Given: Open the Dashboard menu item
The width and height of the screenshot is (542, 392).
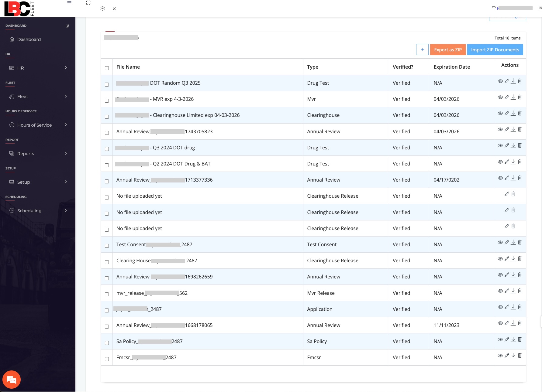Looking at the screenshot, I should pos(29,39).
